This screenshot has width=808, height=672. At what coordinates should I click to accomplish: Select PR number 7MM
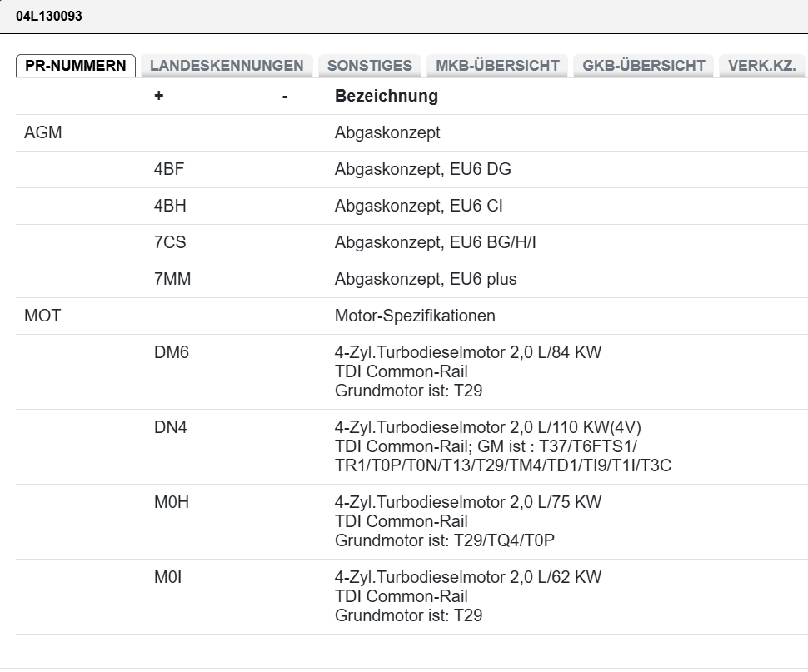(172, 280)
